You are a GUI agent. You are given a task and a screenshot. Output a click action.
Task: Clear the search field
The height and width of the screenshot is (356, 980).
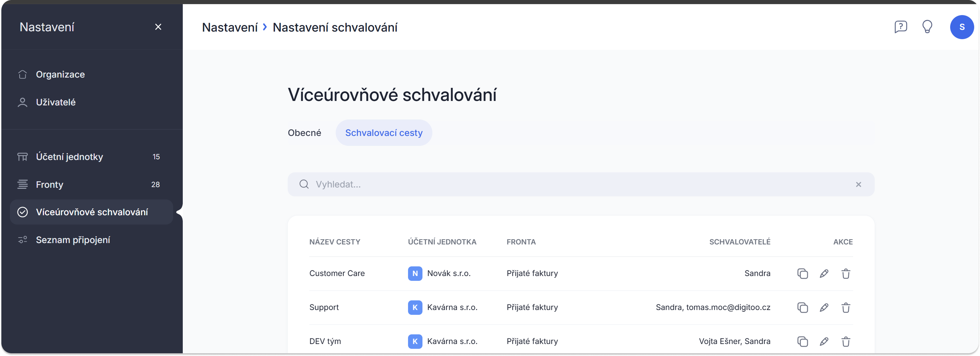click(858, 184)
